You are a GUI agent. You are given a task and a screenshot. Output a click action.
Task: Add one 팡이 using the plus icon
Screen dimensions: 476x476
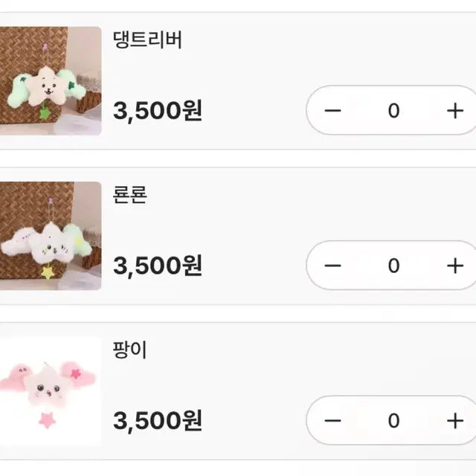(x=454, y=420)
